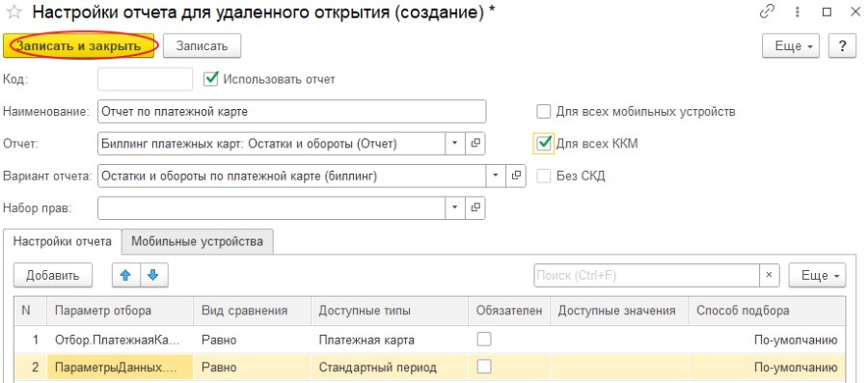Click Доступные значения cell in Платежная карта row

click(619, 340)
